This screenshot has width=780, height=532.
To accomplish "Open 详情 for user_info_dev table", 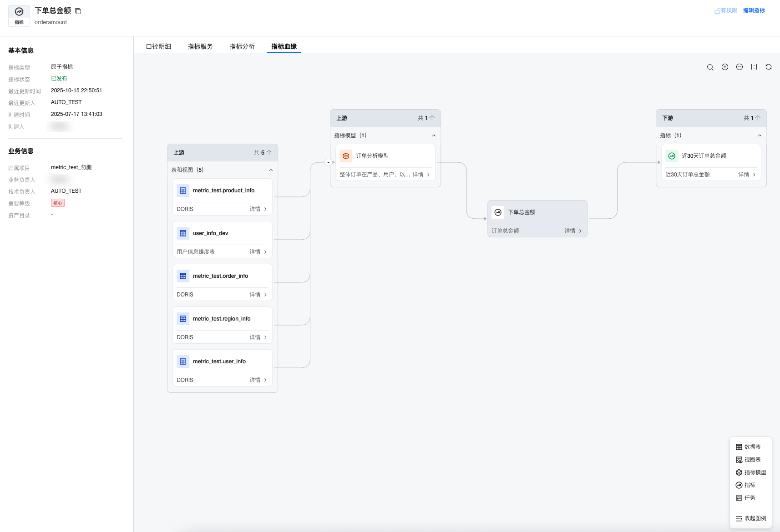I will pos(258,252).
